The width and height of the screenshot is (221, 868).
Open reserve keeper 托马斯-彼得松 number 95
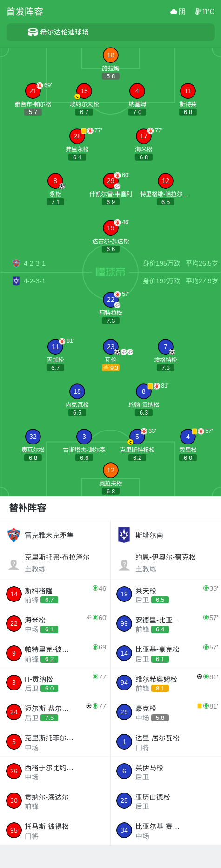(55, 830)
